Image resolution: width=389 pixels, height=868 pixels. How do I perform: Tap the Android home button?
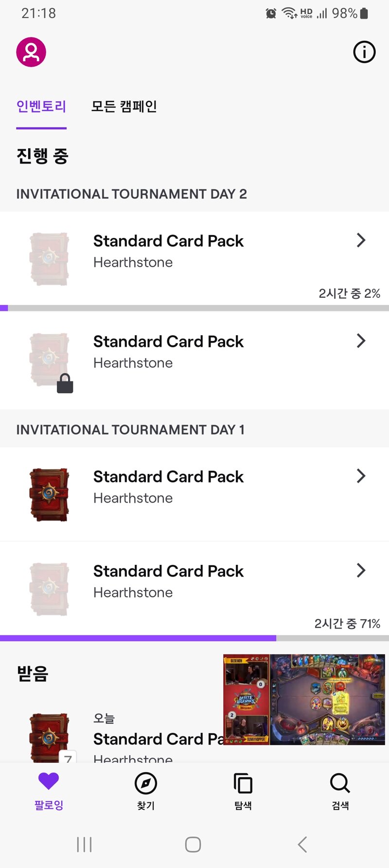[x=193, y=845]
